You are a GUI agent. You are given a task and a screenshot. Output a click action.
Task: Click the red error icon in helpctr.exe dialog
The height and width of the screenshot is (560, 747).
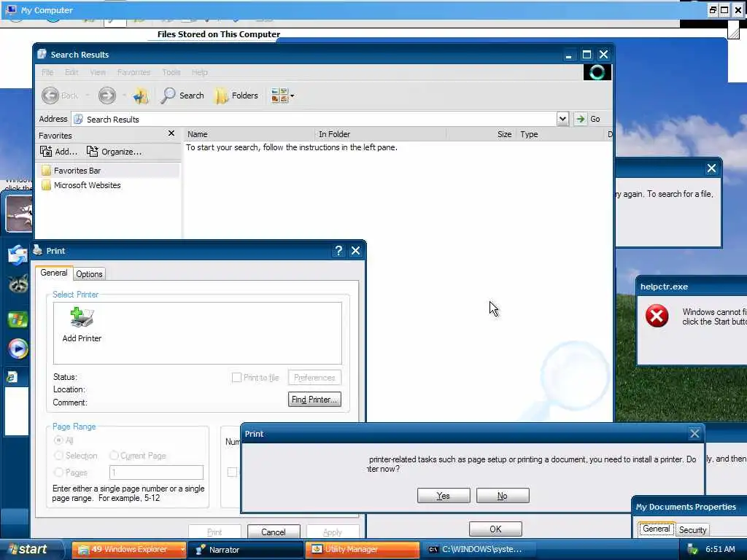click(x=657, y=316)
